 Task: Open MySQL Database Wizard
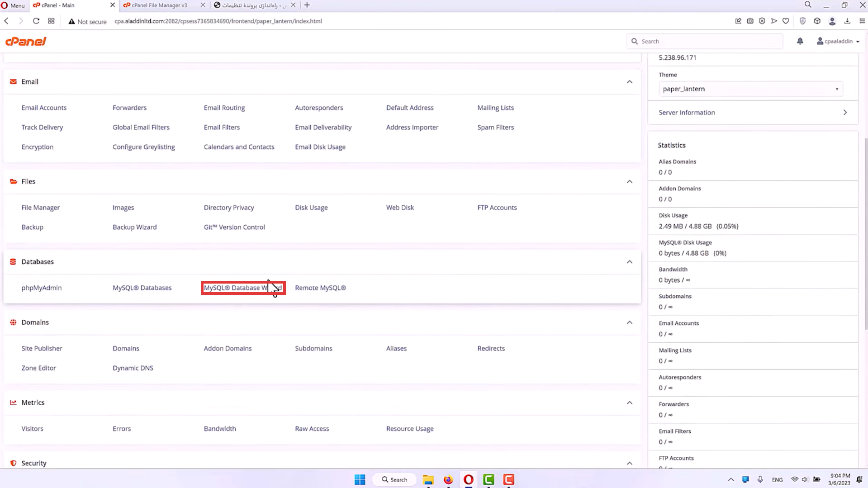[x=243, y=288]
